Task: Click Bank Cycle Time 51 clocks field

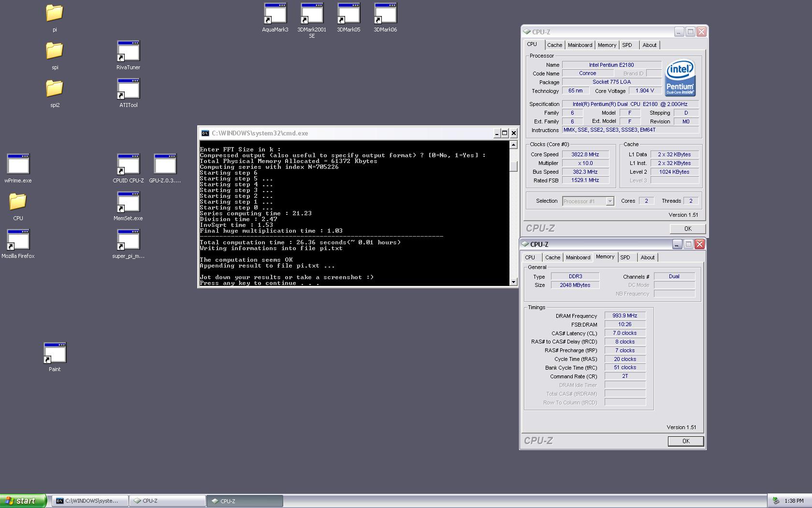Action: [625, 368]
